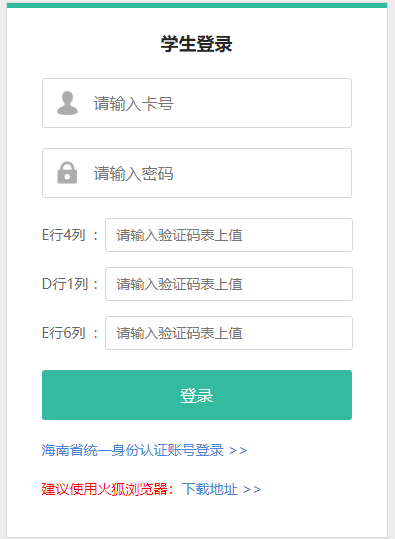
Task: Click the 请输入密码 placeholder text
Action: (133, 173)
